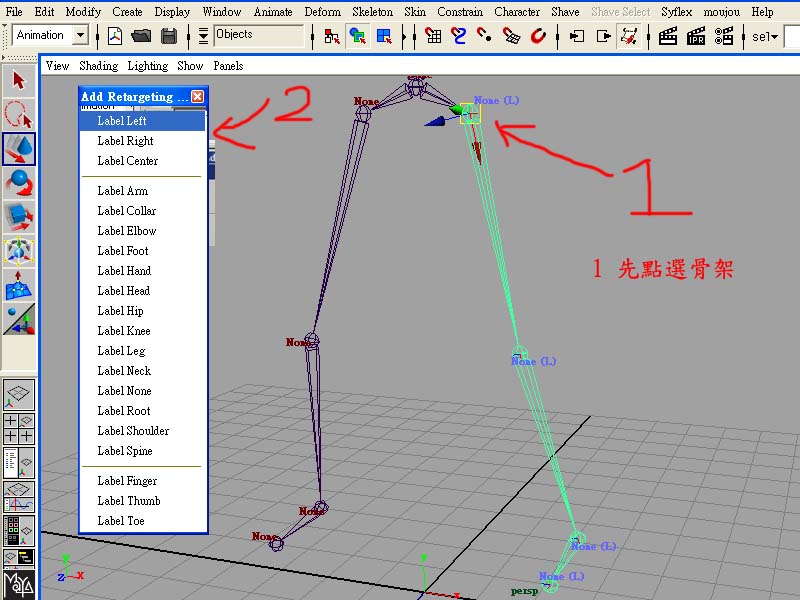Click the Objects selection mask field
This screenshot has width=800, height=600.
pyautogui.click(x=258, y=35)
